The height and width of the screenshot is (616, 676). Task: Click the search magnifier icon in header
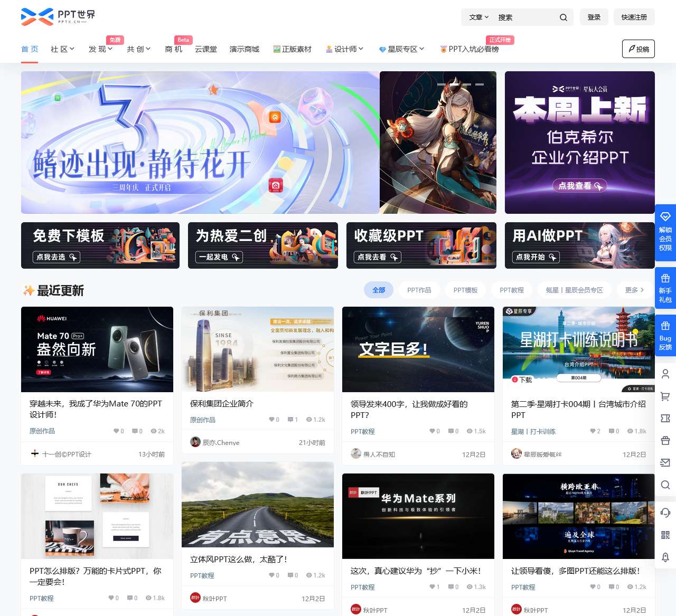click(564, 17)
